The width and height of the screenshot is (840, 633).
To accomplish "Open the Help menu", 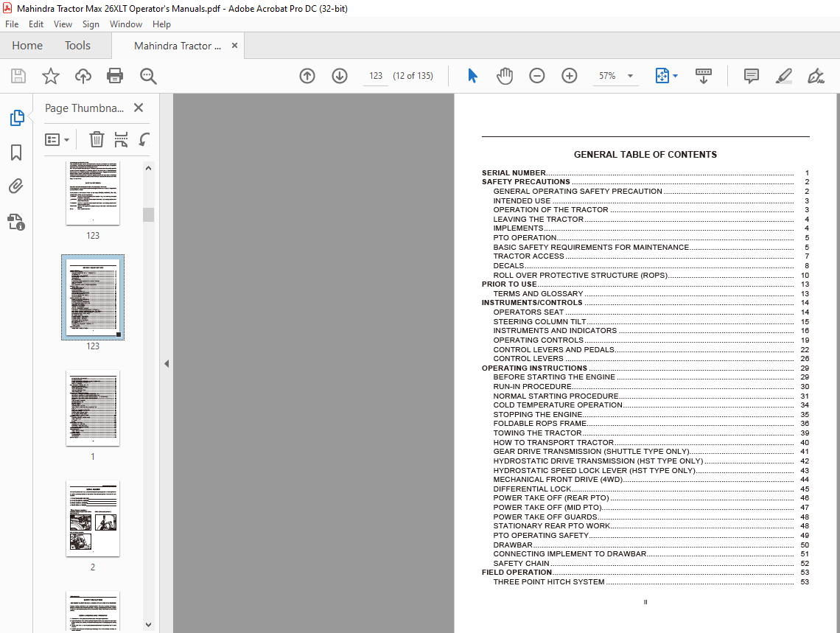I will click(x=161, y=24).
